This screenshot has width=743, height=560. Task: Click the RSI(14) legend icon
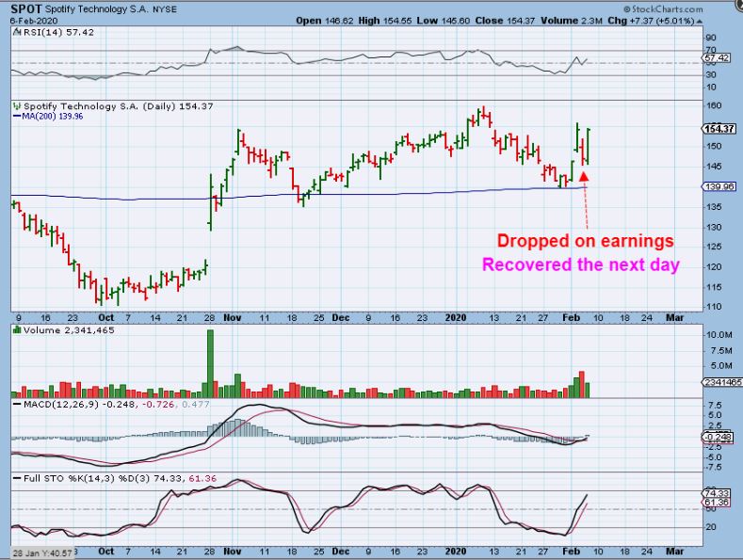(x=17, y=32)
